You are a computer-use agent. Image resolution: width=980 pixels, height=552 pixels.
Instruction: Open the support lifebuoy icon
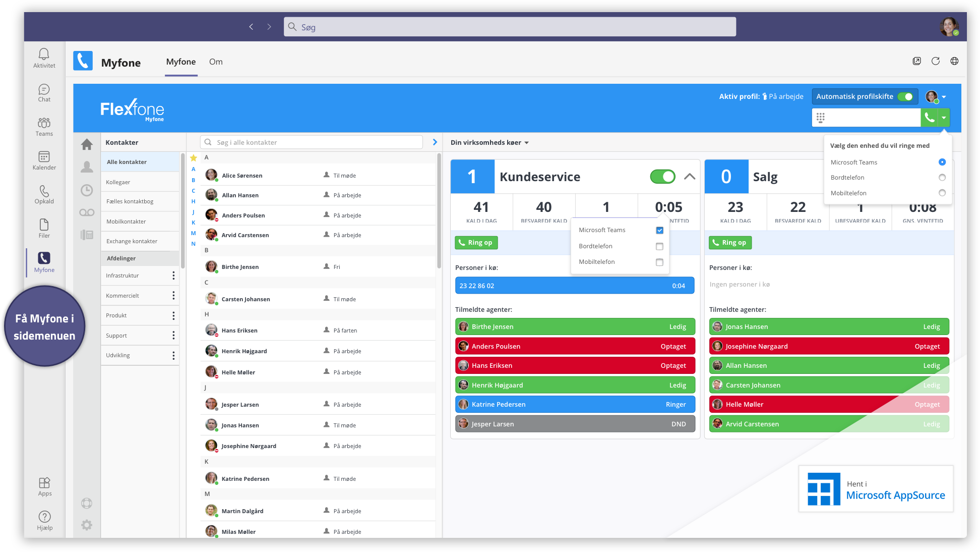click(x=87, y=503)
